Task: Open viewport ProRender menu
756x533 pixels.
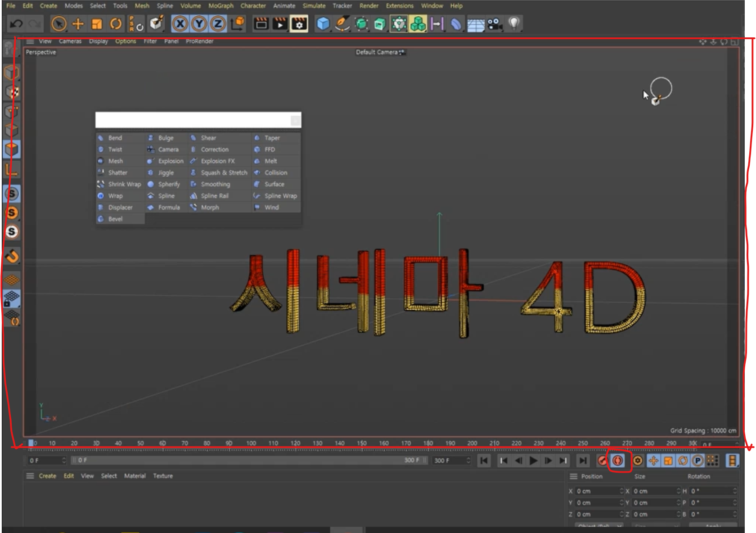Action: tap(199, 41)
